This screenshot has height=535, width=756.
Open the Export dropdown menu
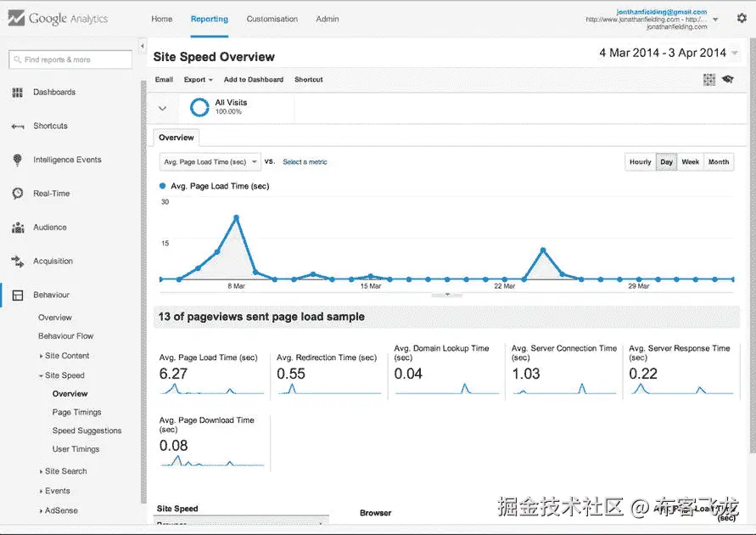[199, 80]
